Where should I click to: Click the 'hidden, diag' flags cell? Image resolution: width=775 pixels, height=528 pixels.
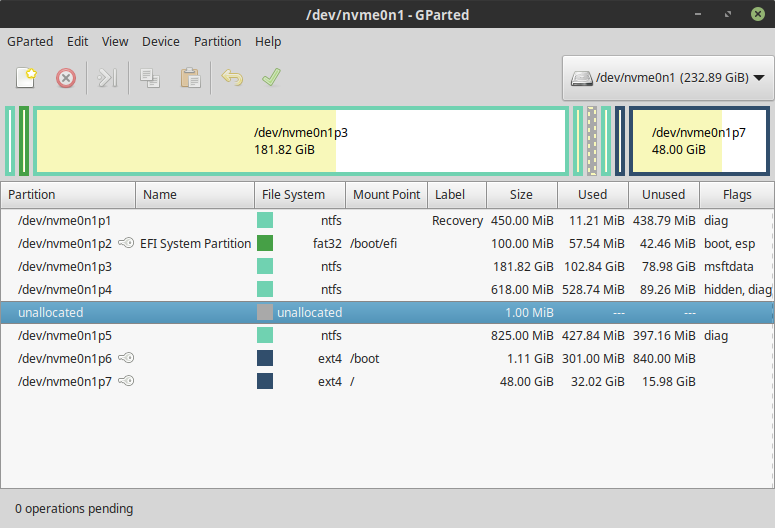point(738,290)
